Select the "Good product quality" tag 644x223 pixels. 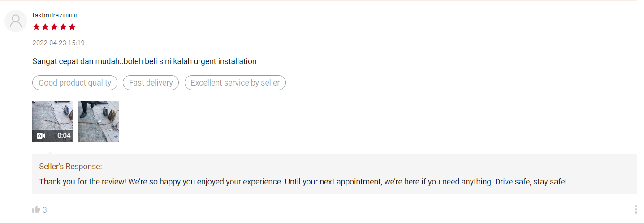(75, 83)
